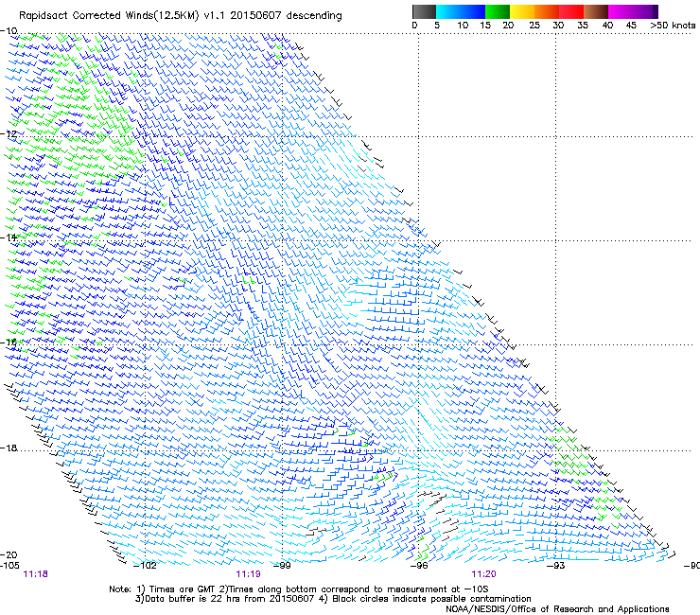Click the 11:19 time label
Viewport: 700px width, 615px height.
point(248,574)
